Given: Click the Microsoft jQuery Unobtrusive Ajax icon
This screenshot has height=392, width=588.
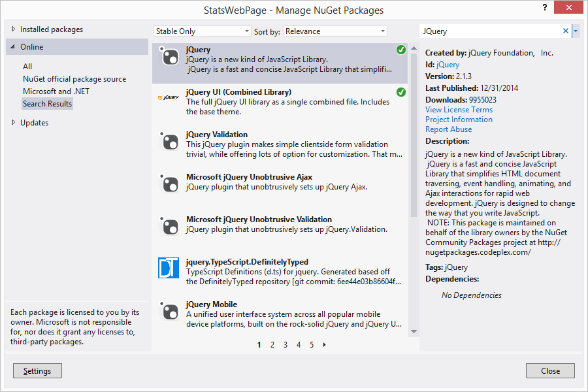Looking at the screenshot, I should pyautogui.click(x=169, y=184).
